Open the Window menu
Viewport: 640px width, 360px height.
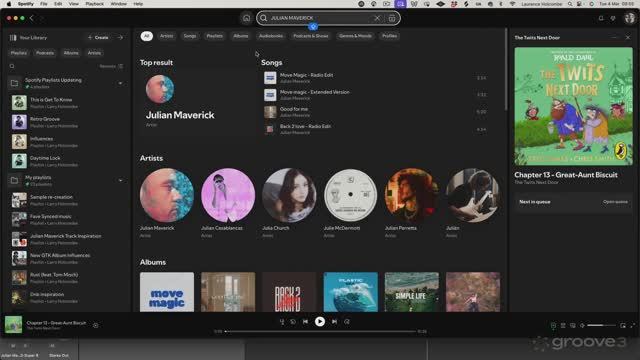[119, 4]
